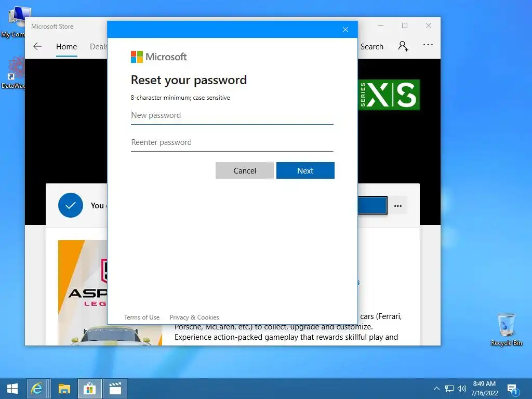Click the Xbox Series X|S logo banner
The height and width of the screenshot is (399, 532).
(389, 95)
